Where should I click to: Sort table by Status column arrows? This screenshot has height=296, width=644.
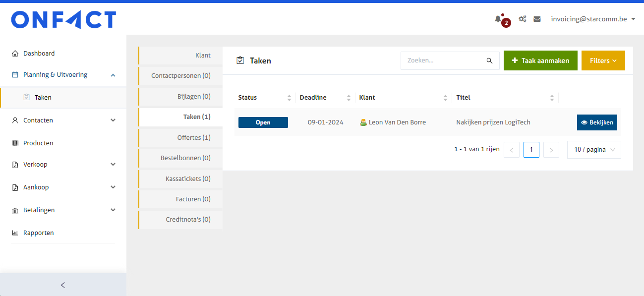coord(289,98)
